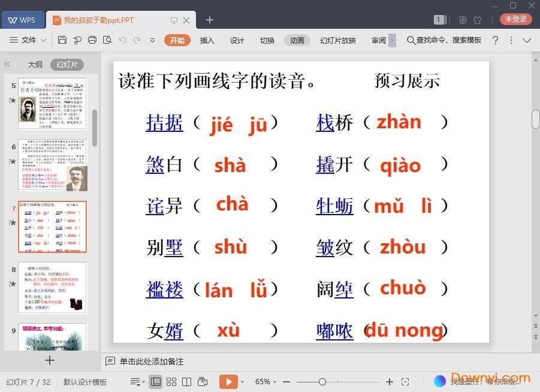Expand the 文件 menu dropdown arrow
Screen dimensions: 540x392
pos(44,41)
